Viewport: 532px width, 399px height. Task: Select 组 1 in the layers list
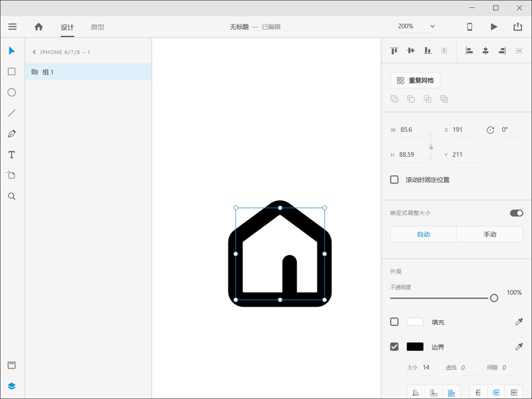click(48, 72)
